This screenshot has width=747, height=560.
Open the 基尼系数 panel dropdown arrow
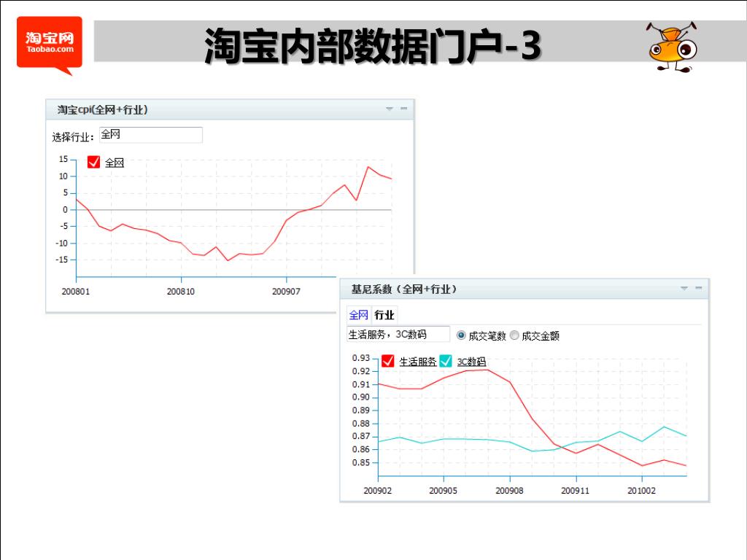684,288
